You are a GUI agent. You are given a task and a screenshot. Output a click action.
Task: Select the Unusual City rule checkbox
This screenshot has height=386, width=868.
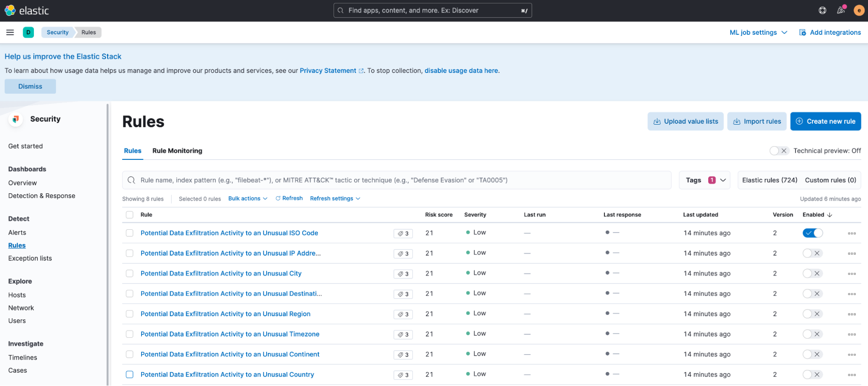tap(129, 274)
